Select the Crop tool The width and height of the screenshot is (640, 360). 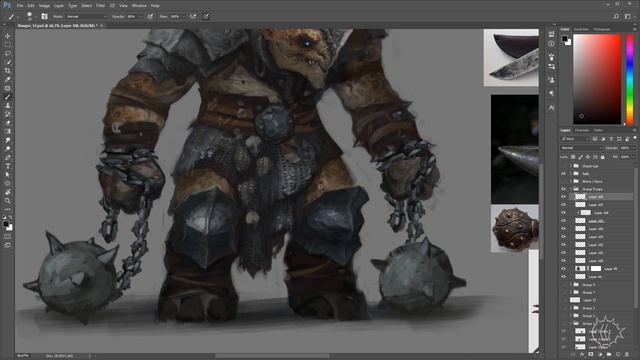(x=7, y=70)
